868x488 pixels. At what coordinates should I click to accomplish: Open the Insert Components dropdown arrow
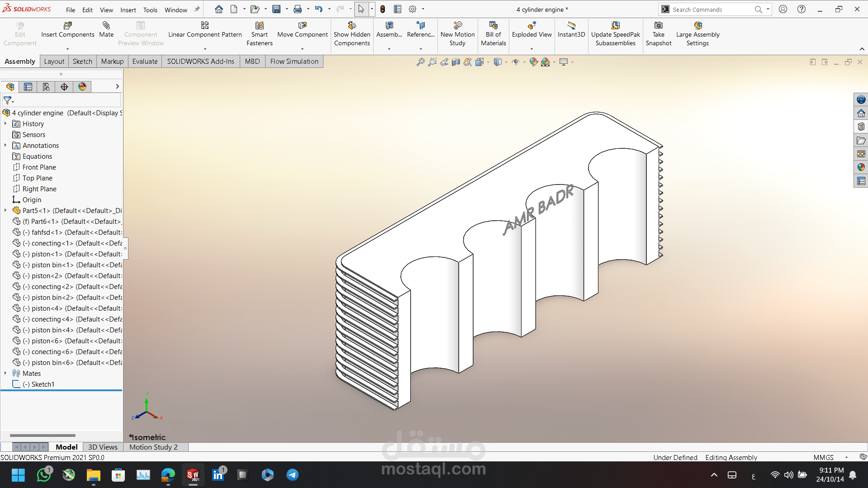[x=67, y=49]
